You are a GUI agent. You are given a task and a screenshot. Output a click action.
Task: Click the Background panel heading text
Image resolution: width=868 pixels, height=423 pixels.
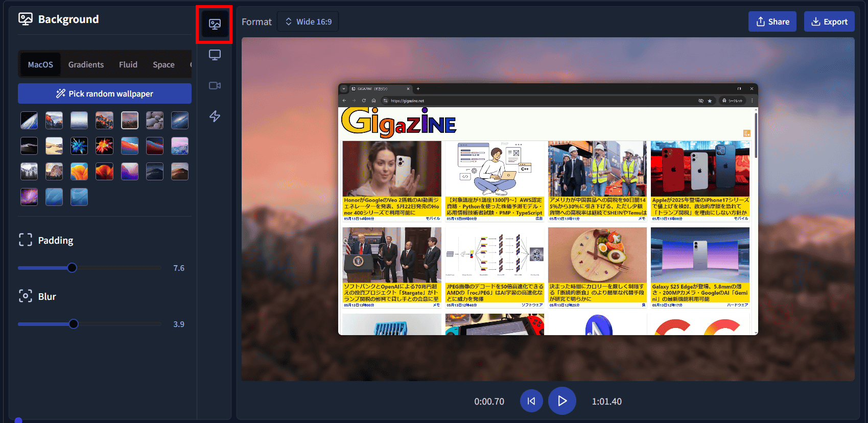tap(68, 19)
